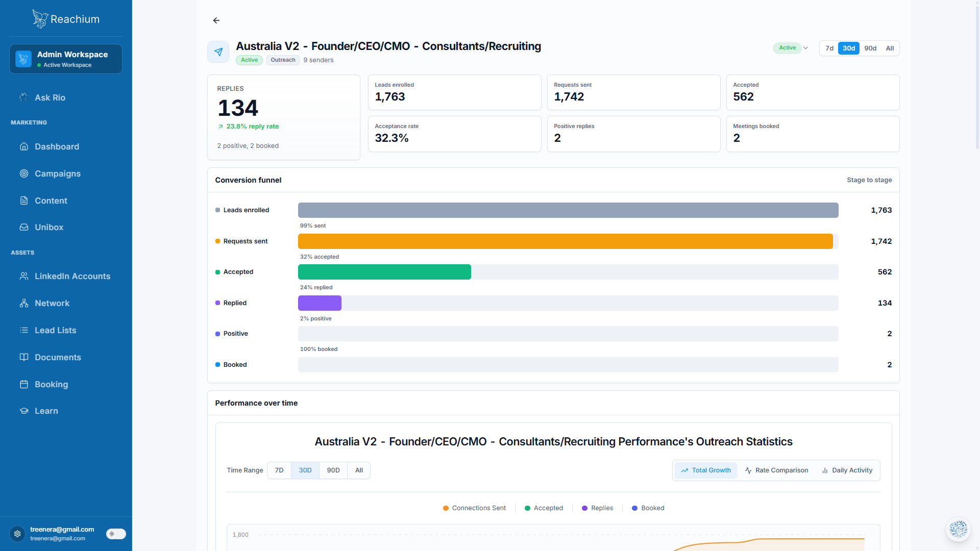Screen dimensions: 980x551
Task: Choose 7D in the chart Time Range
Action: [279, 470]
